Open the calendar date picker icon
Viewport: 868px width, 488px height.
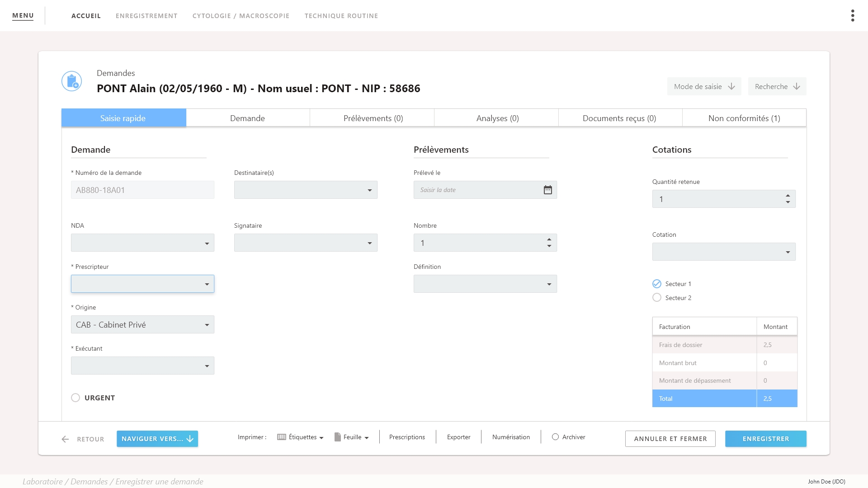coord(547,190)
